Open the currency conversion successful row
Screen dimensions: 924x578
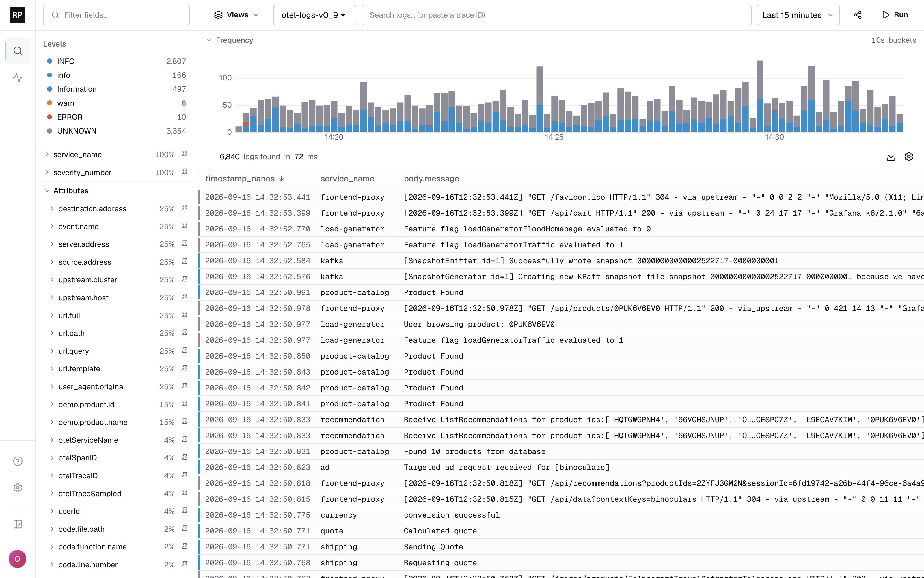tap(561, 515)
